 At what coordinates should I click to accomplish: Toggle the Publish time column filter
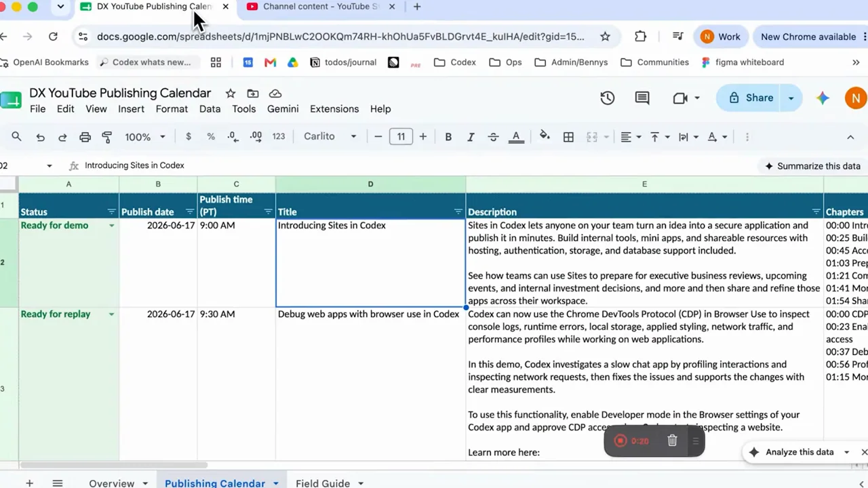pyautogui.click(x=268, y=212)
